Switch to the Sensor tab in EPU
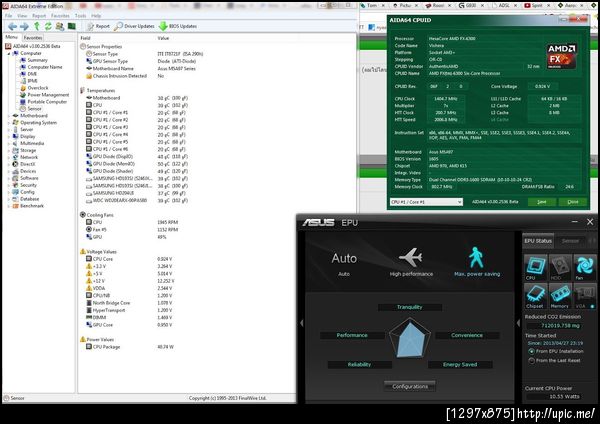 pyautogui.click(x=570, y=241)
